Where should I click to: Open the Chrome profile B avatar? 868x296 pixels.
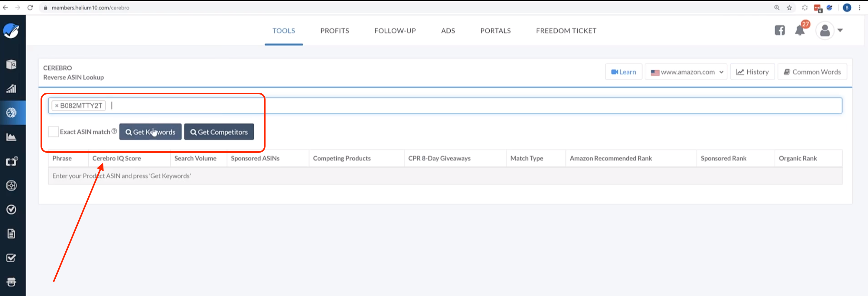(847, 8)
